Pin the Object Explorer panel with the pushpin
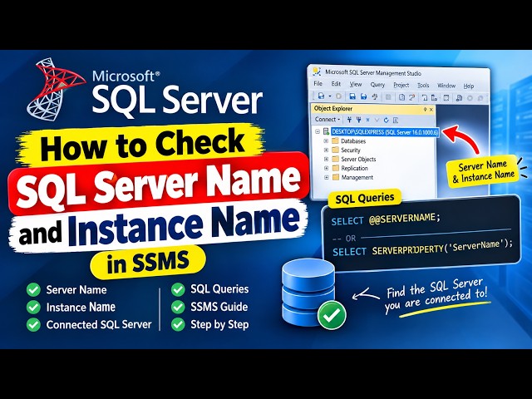The image size is (532, 399). click(x=425, y=109)
